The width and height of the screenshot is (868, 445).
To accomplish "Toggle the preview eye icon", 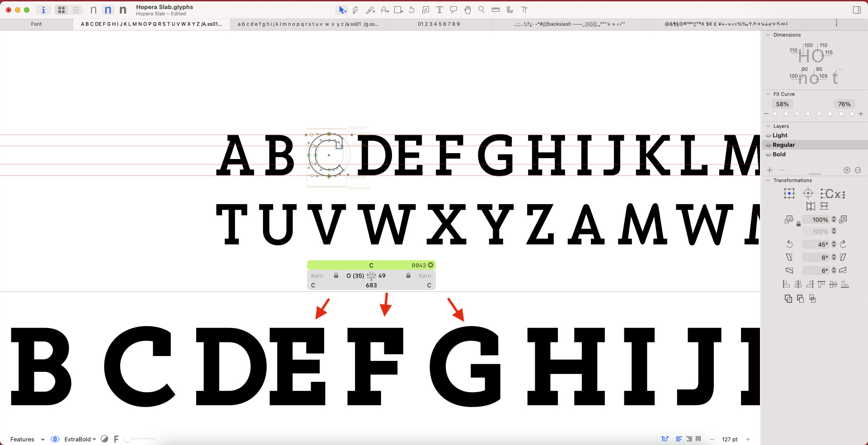I will click(55, 439).
